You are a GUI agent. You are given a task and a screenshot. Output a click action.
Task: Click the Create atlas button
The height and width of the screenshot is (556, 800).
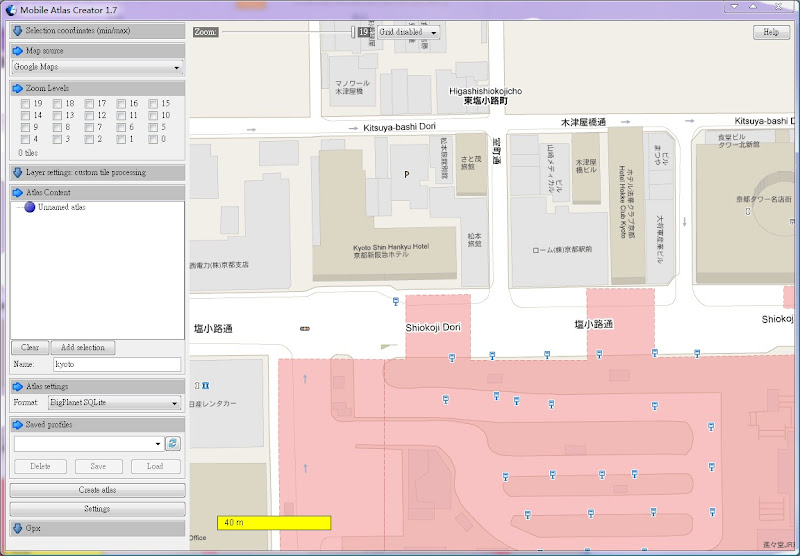97,490
